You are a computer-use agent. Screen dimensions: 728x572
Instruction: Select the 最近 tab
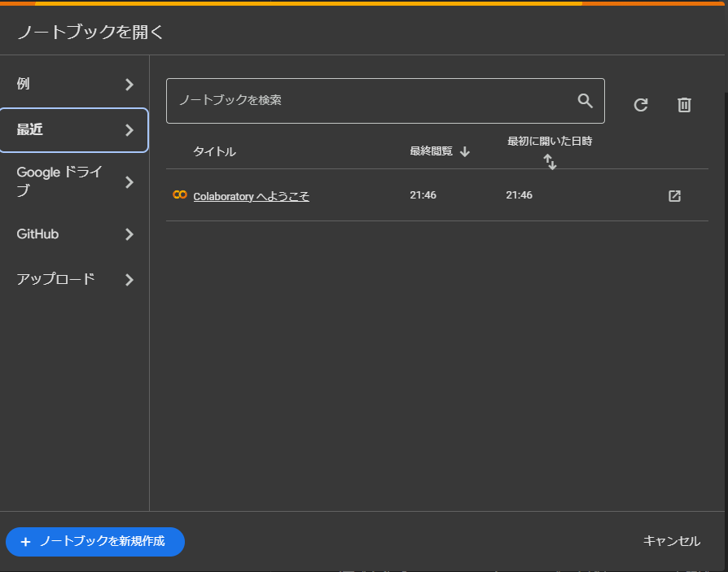coord(30,130)
